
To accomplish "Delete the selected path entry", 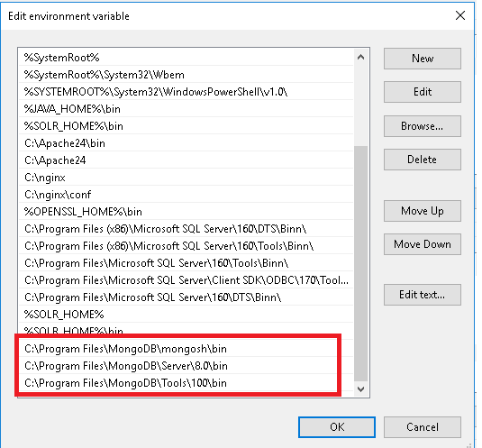I will pyautogui.click(x=422, y=160).
